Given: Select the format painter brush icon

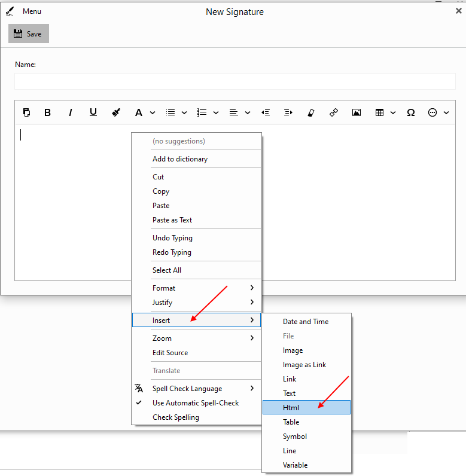Looking at the screenshot, I should click(115, 112).
